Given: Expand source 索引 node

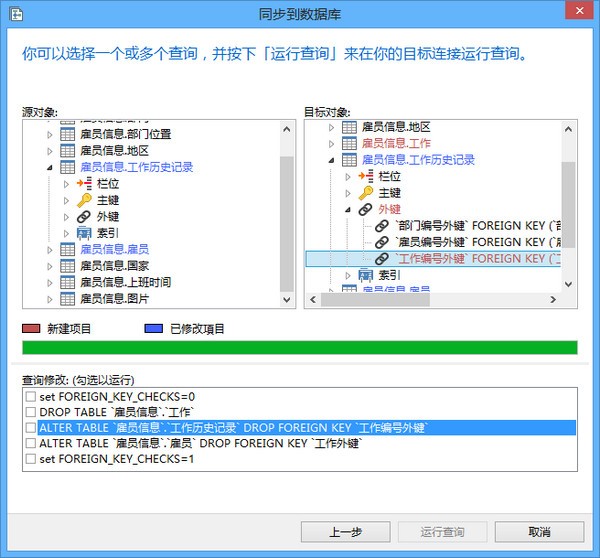Looking at the screenshot, I should point(66,233).
